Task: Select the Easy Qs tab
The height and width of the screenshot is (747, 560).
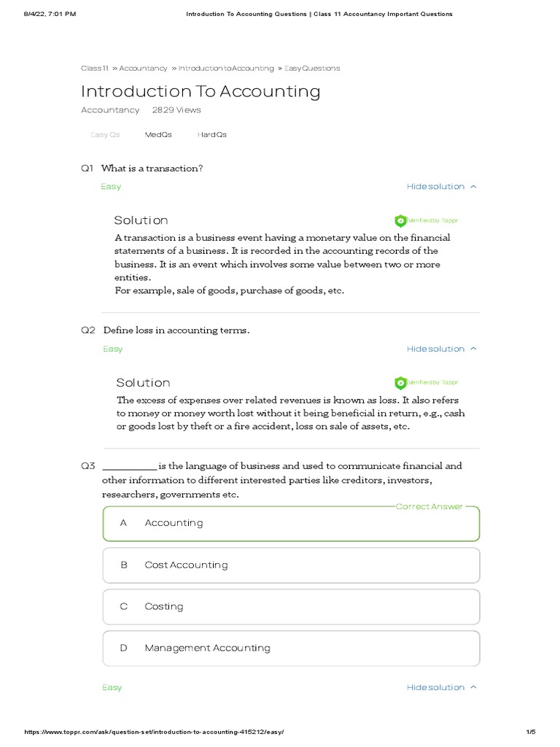Action: tap(105, 135)
